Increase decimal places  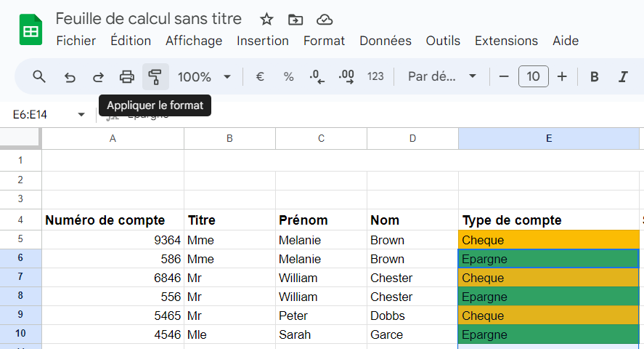click(346, 77)
